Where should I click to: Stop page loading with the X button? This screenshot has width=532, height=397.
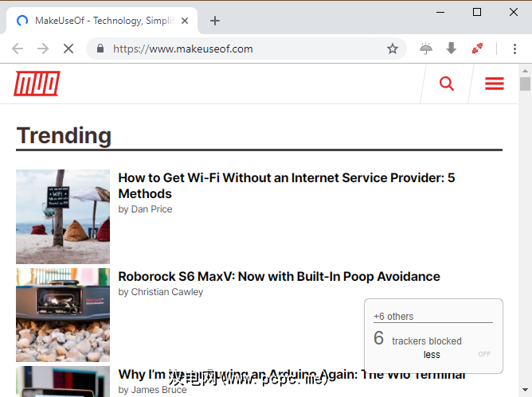point(68,49)
